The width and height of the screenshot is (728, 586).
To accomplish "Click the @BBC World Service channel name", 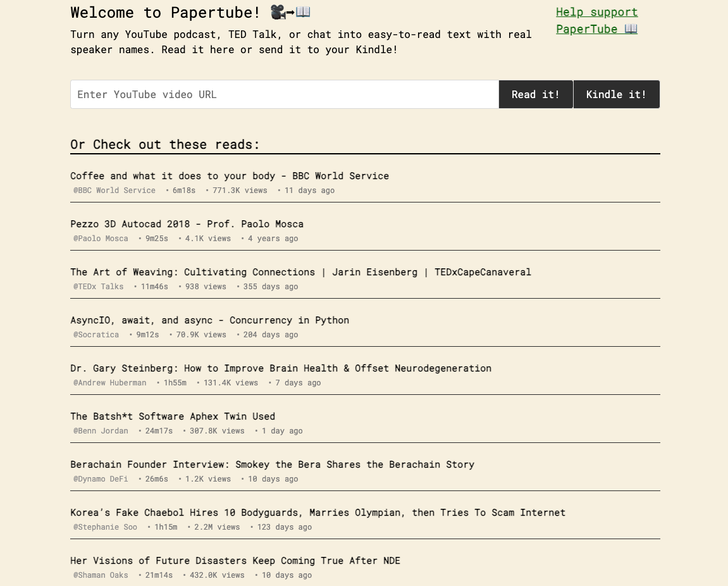I will (114, 190).
